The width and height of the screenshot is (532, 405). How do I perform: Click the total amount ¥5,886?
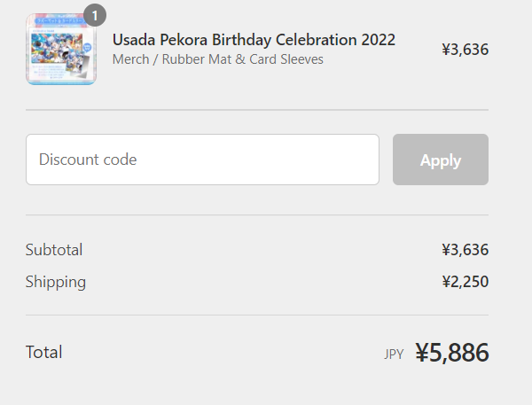point(452,353)
